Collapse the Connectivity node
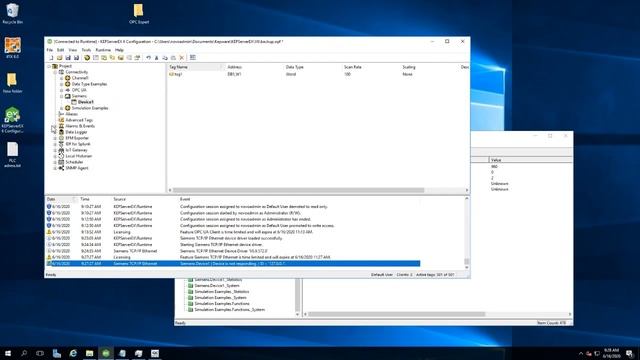The image size is (640, 360). click(55, 72)
